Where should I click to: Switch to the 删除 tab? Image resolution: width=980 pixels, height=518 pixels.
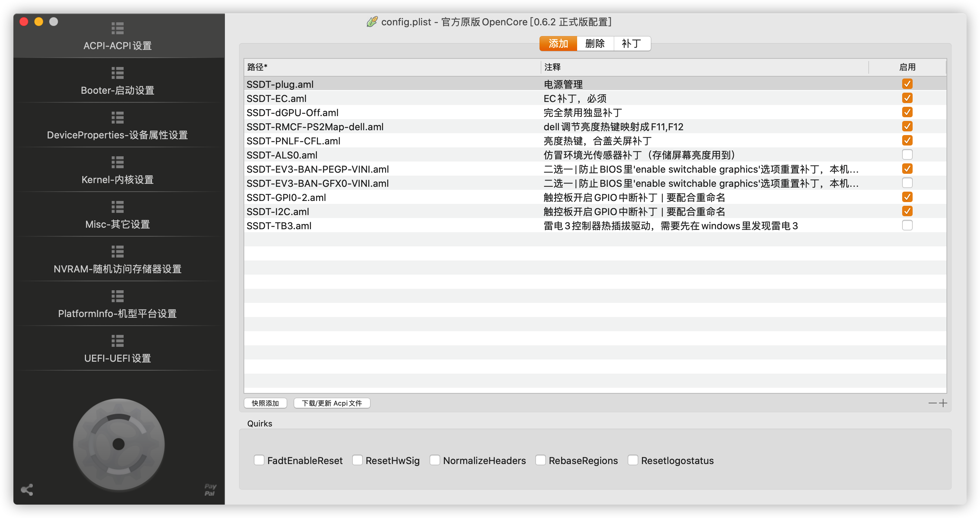click(595, 44)
